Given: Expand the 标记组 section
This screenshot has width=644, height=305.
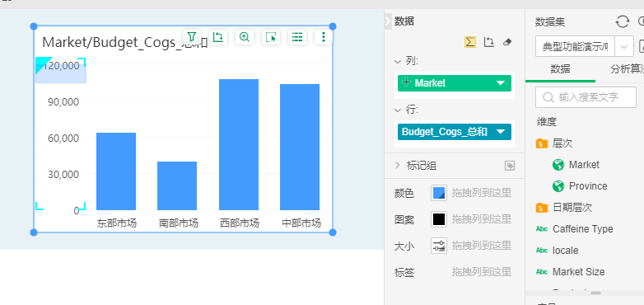Looking at the screenshot, I should coord(398,165).
